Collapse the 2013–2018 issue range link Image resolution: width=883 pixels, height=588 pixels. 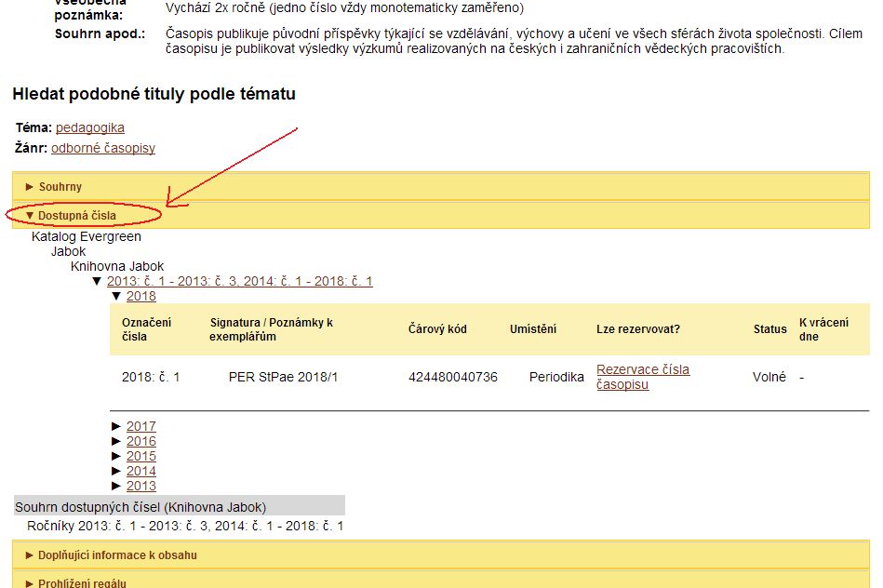pyautogui.click(x=239, y=281)
